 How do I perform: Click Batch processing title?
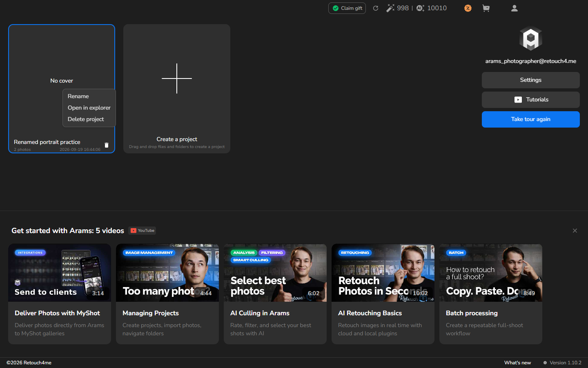click(x=472, y=313)
